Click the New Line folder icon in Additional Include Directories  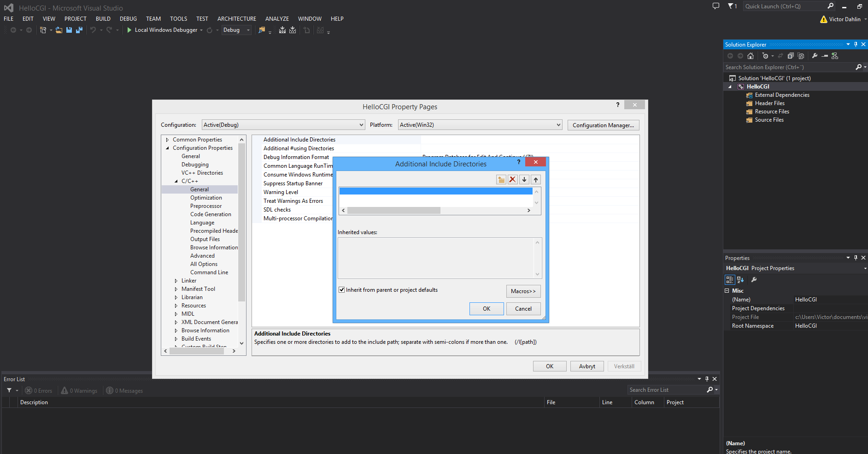501,180
